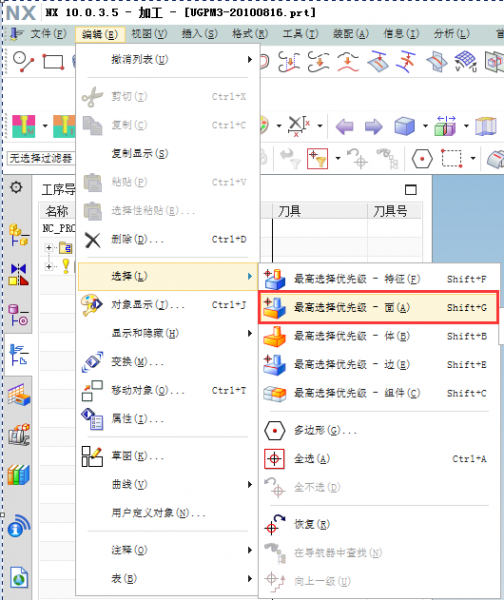The width and height of the screenshot is (504, 600).
Task: Open the constraint navigator sidebar icon
Action: pyautogui.click(x=18, y=274)
